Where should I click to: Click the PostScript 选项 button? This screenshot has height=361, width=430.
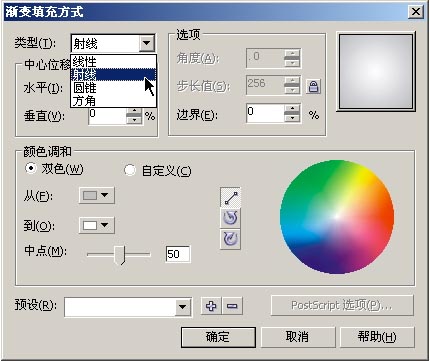[x=342, y=305]
